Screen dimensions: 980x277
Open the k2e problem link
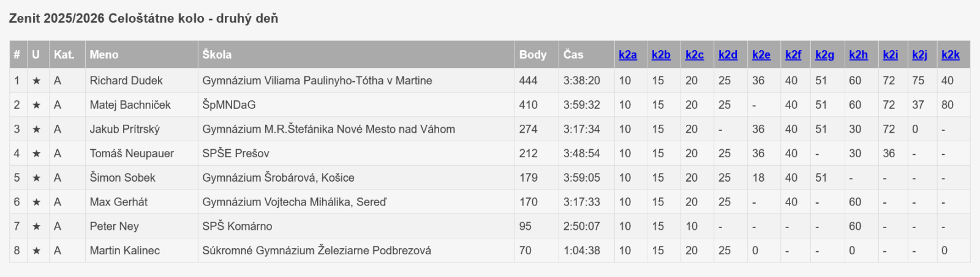[x=761, y=55]
